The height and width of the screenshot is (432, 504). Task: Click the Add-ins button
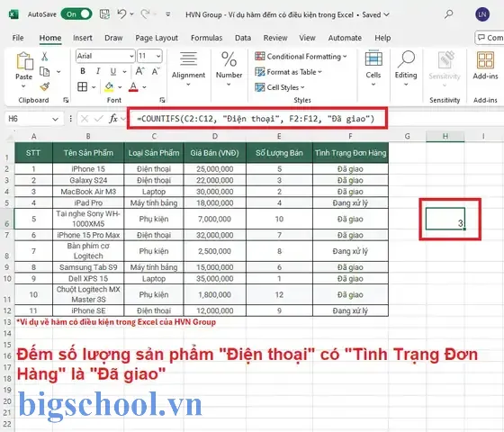point(485,66)
